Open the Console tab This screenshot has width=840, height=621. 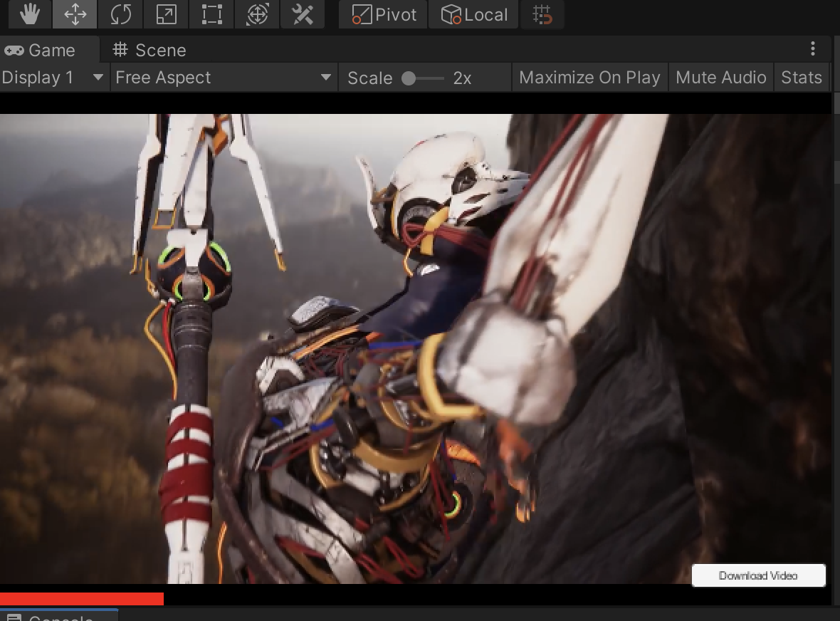(59, 615)
